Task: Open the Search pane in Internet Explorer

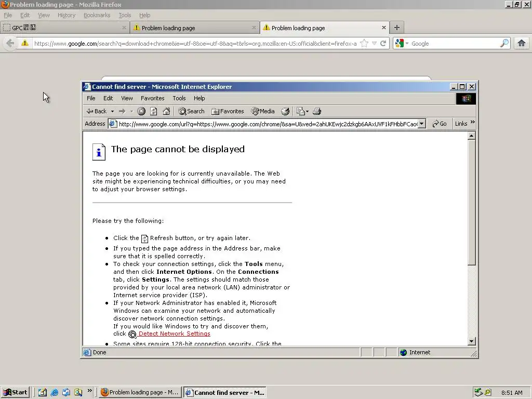Action: [x=192, y=111]
